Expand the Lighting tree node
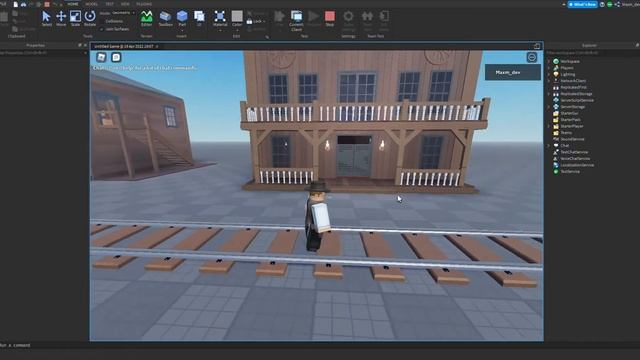 [x=549, y=74]
